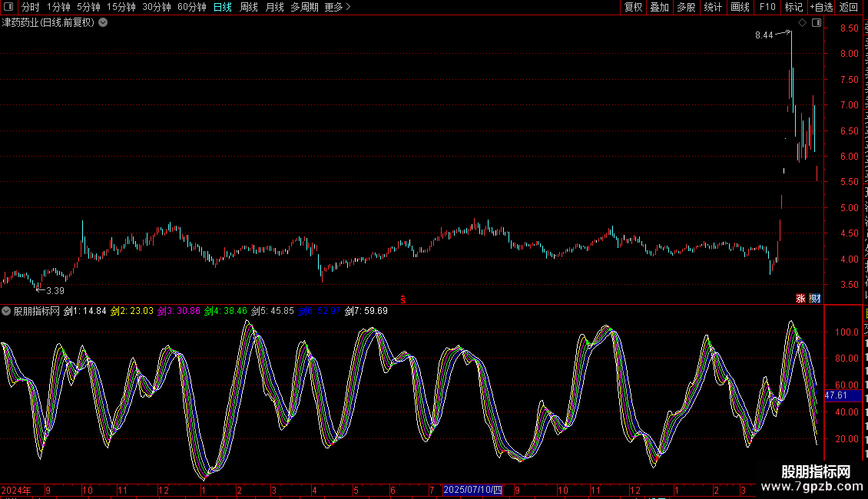Image resolution: width=868 pixels, height=499 pixels.
Task: Toggle the left sidebar panel icon
Action: 8,7
